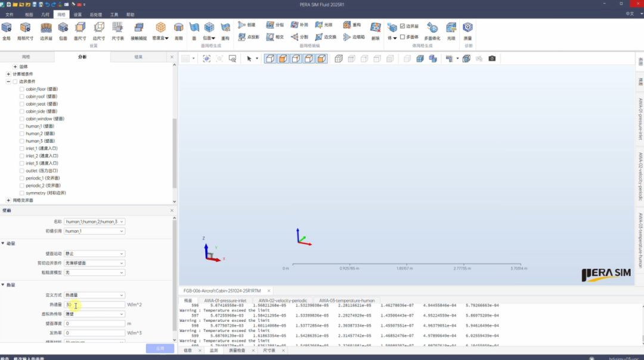
Task: Switch to the 后处理 ribbon tab
Action: pyautogui.click(x=95, y=14)
